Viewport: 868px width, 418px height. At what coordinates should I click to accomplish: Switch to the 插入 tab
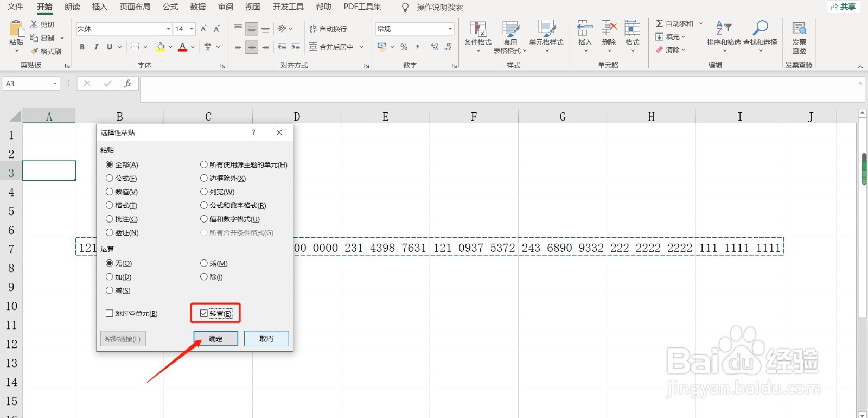pyautogui.click(x=100, y=7)
